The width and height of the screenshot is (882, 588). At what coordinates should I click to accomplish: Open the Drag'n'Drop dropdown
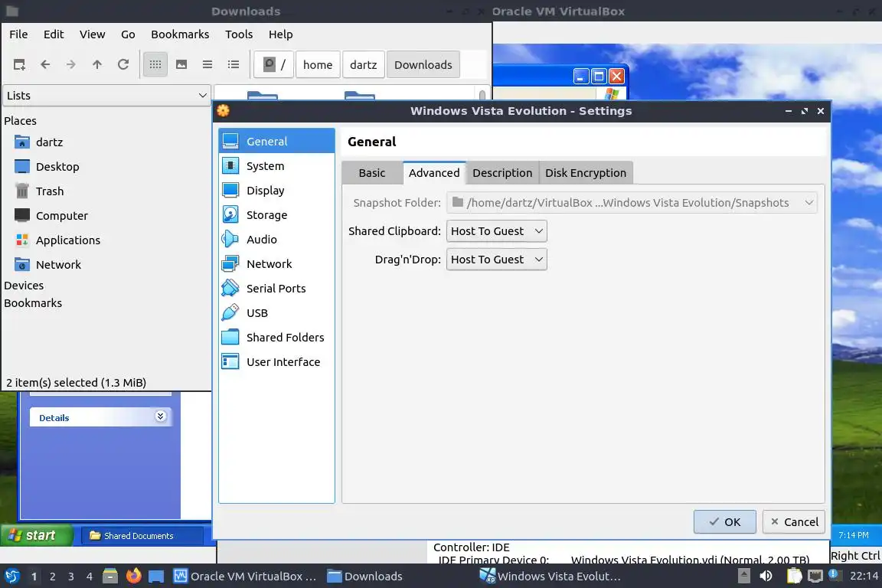[x=497, y=260]
